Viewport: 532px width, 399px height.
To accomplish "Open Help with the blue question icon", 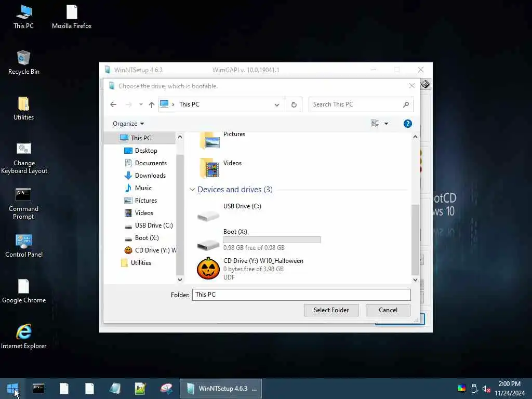I will (407, 124).
